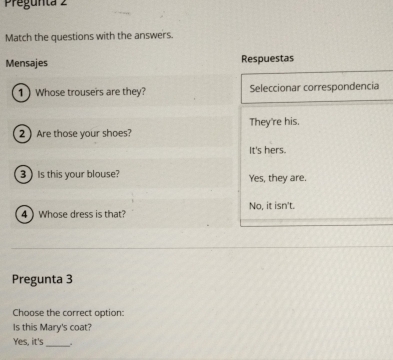Pick "Yes, they are." from the list
This screenshot has width=393, height=360.
pos(277,178)
